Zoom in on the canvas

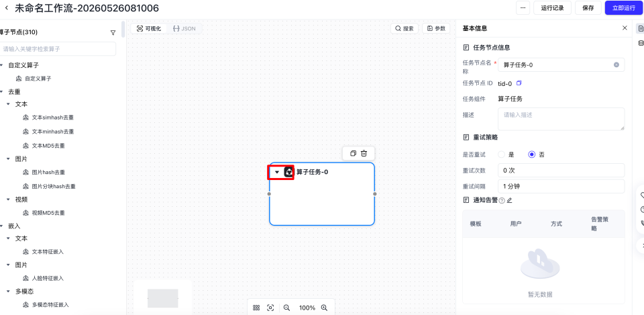324,308
